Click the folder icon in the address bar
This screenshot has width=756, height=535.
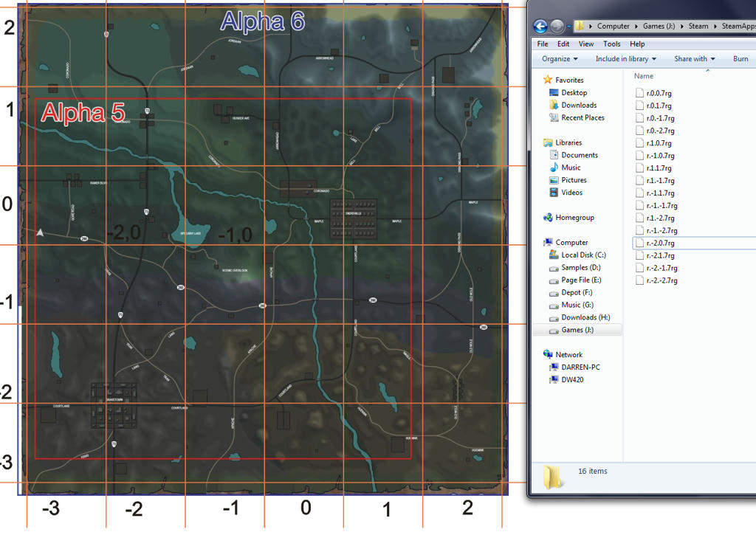(580, 26)
